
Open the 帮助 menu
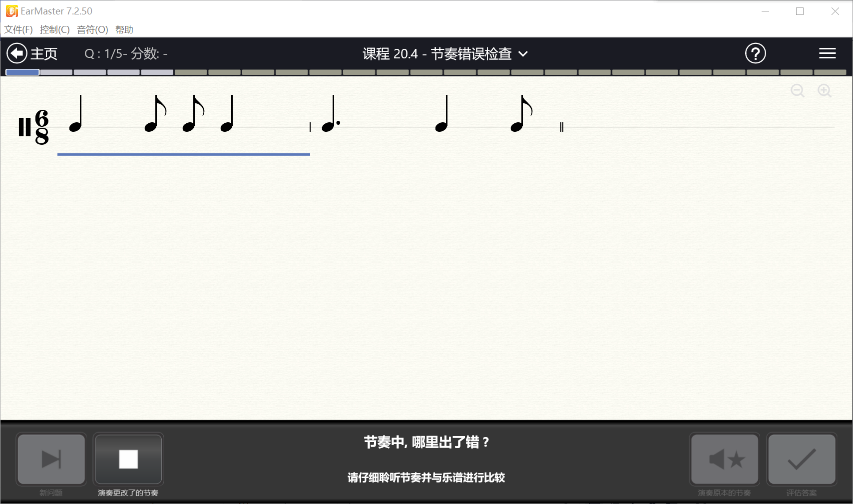coord(124,29)
